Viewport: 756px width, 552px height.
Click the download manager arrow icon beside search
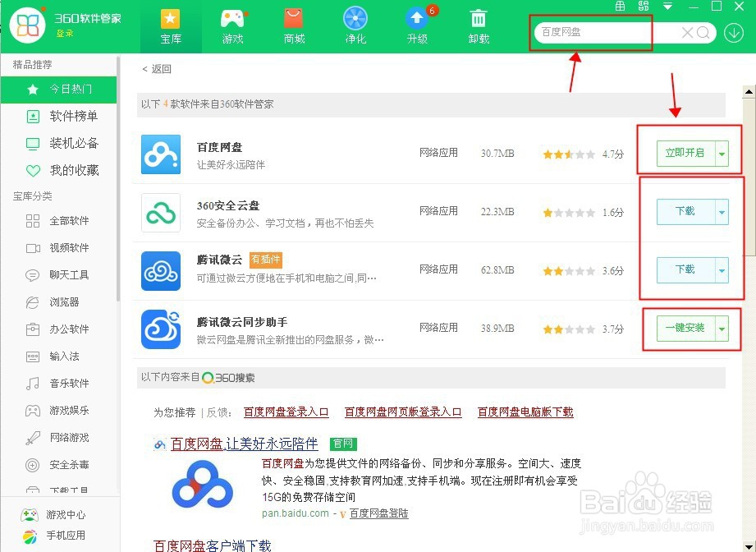point(734,33)
